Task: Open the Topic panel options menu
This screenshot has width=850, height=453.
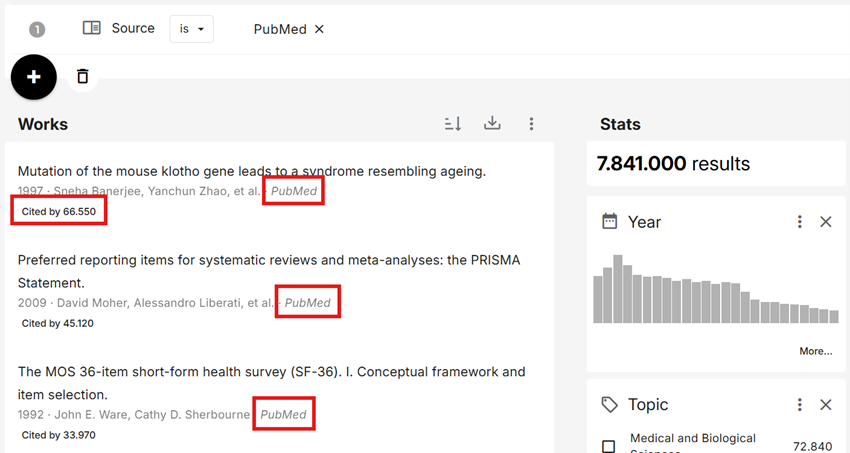Action: pos(799,405)
